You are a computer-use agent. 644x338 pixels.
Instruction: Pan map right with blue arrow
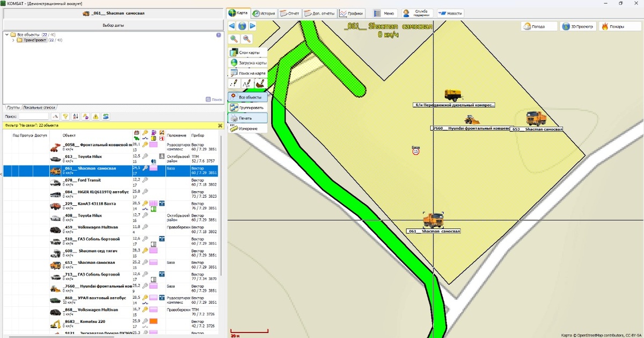click(252, 26)
